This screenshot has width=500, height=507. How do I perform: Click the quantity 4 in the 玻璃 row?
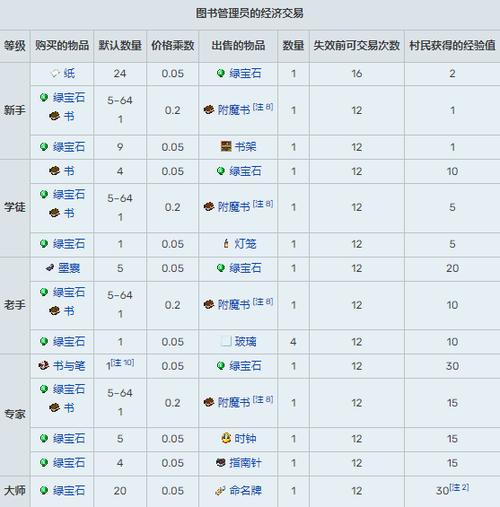pos(293,342)
